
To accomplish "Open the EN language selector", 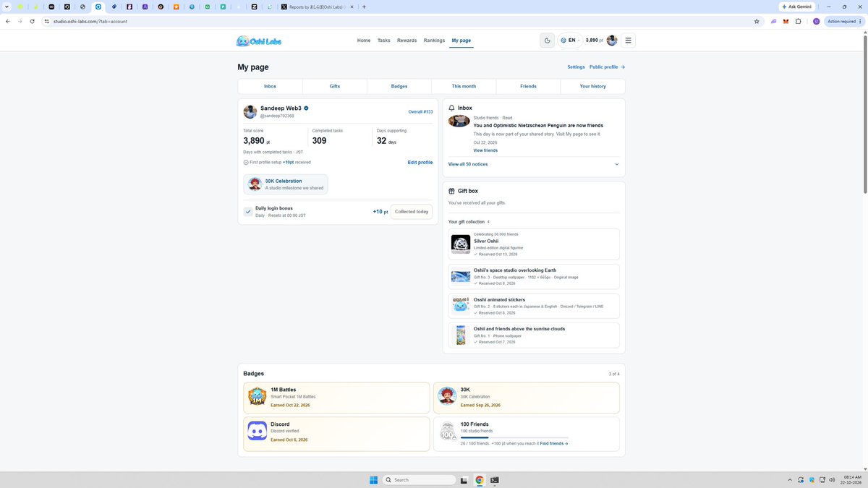I will 571,40.
